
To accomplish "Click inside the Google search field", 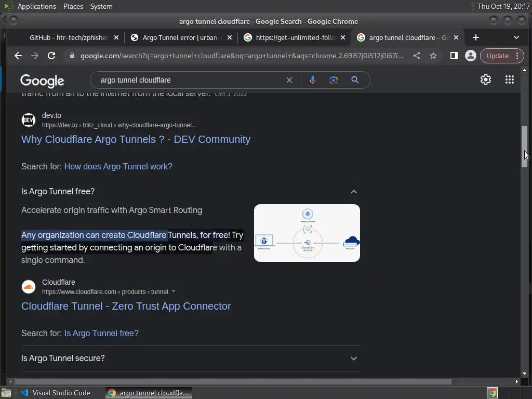I will [x=190, y=80].
